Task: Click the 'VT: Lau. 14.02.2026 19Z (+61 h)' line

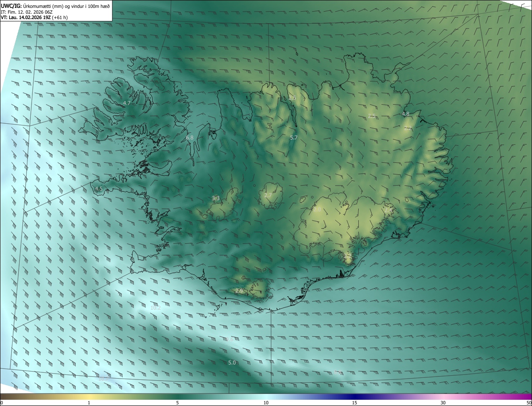Action: (x=34, y=17)
